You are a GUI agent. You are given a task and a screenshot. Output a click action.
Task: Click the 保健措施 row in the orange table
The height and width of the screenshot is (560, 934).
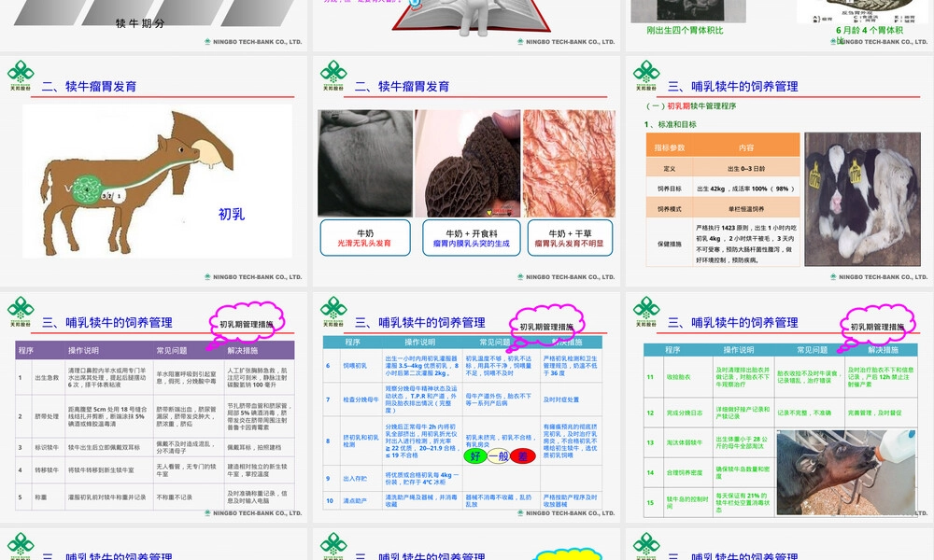click(x=723, y=243)
